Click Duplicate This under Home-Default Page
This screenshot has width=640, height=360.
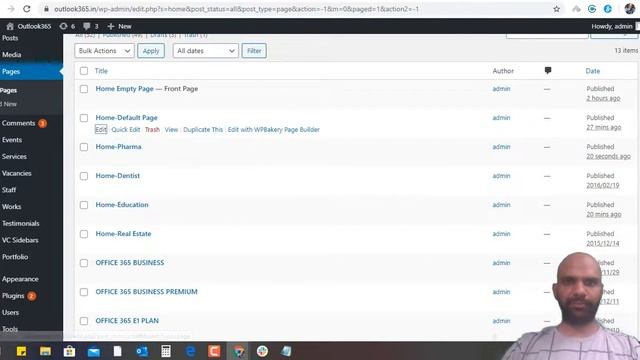pos(203,129)
